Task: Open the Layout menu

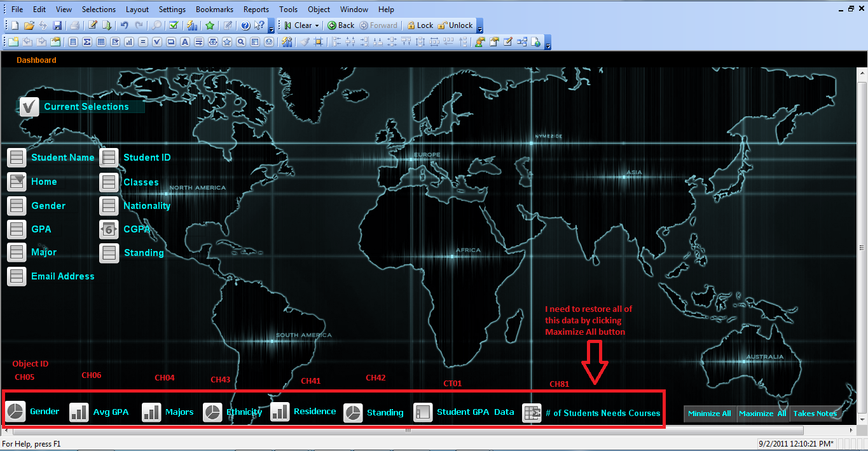Action: point(137,10)
